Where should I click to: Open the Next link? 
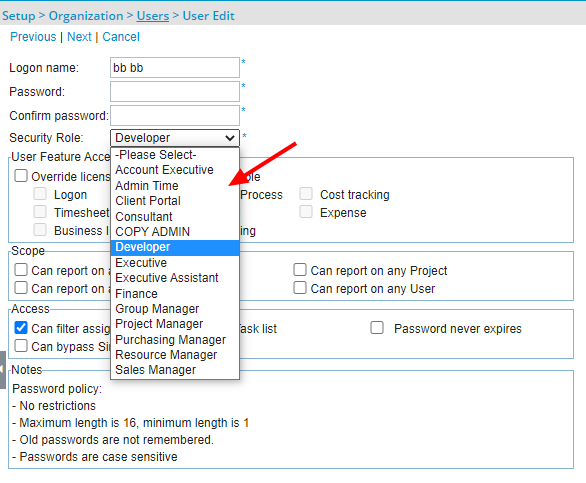tap(79, 37)
